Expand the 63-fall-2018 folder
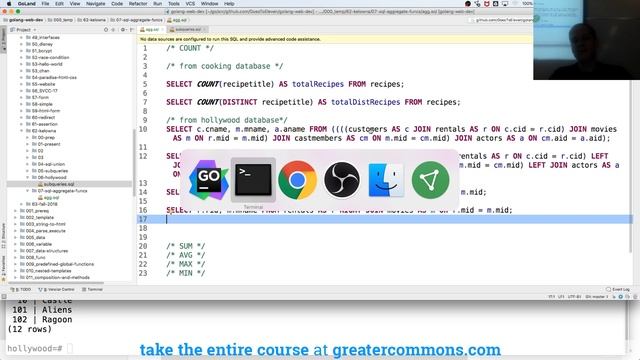The height and width of the screenshot is (360, 640). [22, 204]
